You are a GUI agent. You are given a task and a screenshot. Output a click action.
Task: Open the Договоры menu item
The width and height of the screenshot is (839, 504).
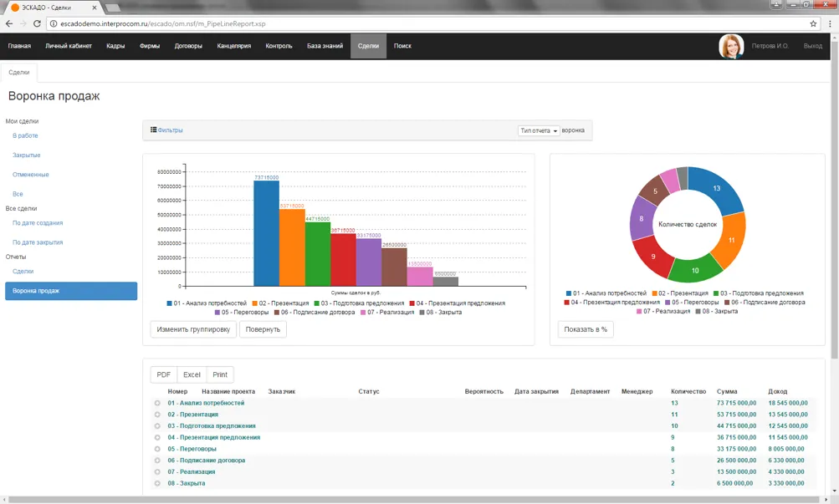(188, 46)
